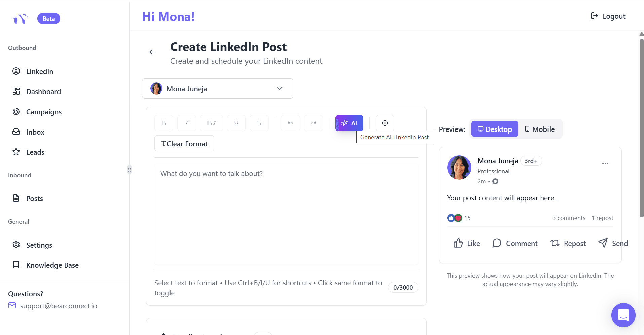Screen dimensions: 644x335
Task: Open the post preview options menu
Action: click(605, 163)
